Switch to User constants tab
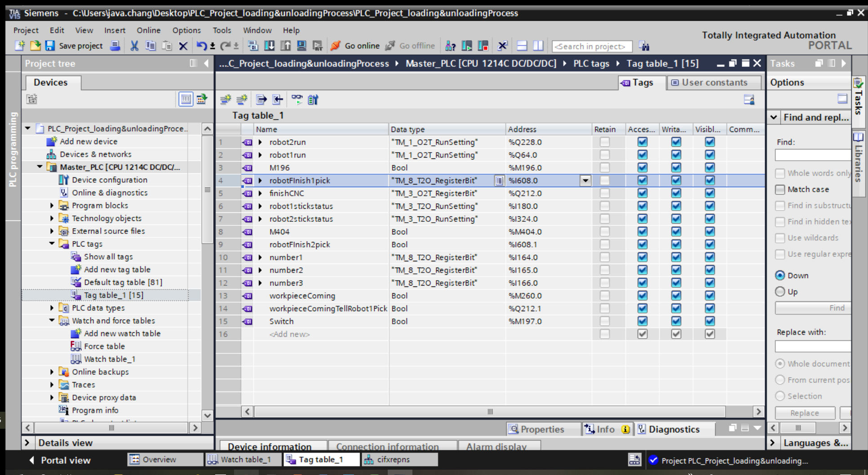The image size is (868, 475). click(x=714, y=83)
